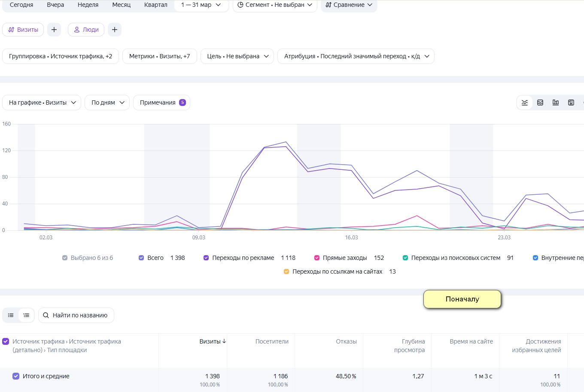Open the Сегмент dropdown
584x392 pixels.
275,5
